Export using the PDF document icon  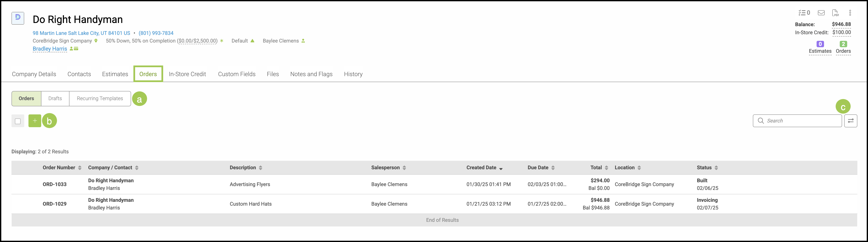pyautogui.click(x=835, y=13)
